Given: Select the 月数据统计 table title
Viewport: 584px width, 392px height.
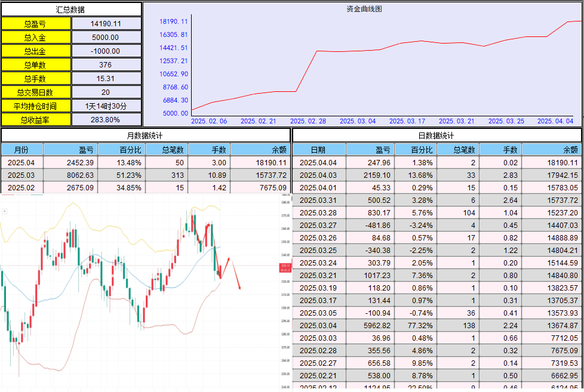Looking at the screenshot, I should pos(145,135).
